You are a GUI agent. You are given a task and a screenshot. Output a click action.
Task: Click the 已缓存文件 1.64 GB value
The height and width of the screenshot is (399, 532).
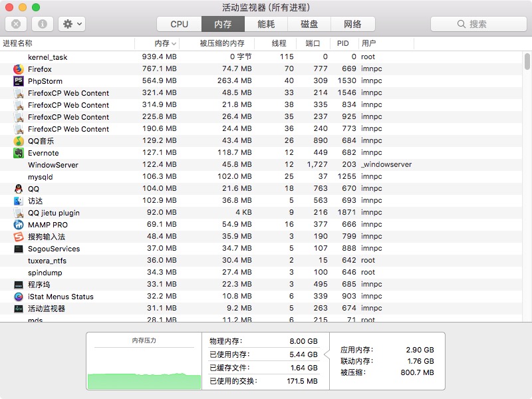point(304,368)
